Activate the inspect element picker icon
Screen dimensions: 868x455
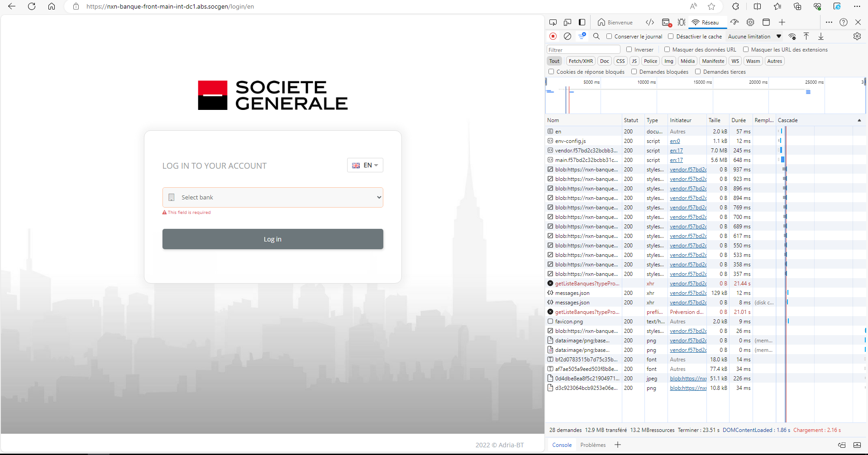click(x=553, y=22)
